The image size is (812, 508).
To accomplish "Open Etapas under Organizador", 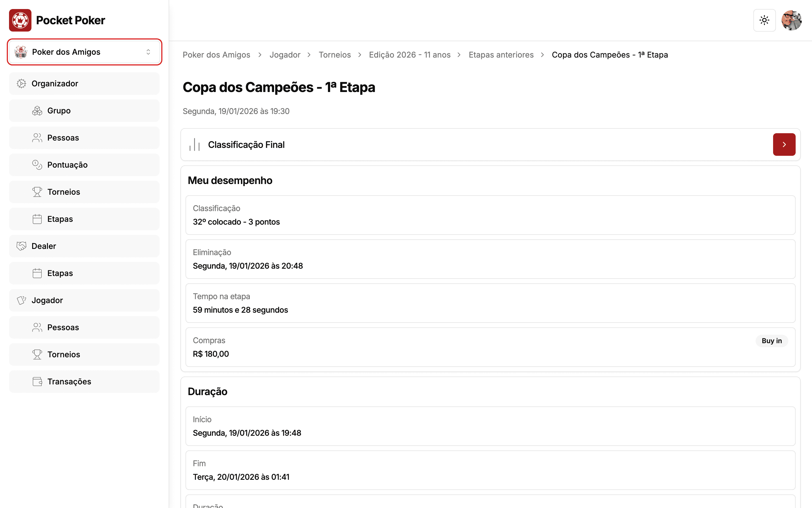I will point(84,219).
